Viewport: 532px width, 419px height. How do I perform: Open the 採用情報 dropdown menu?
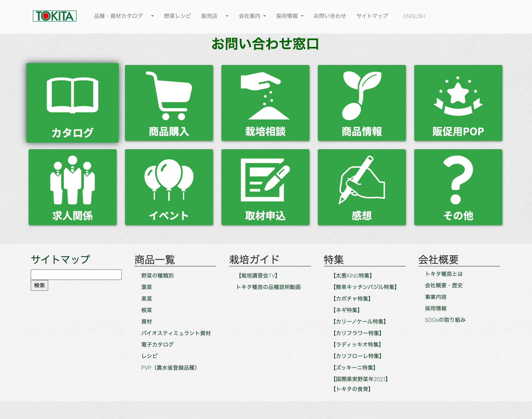290,16
